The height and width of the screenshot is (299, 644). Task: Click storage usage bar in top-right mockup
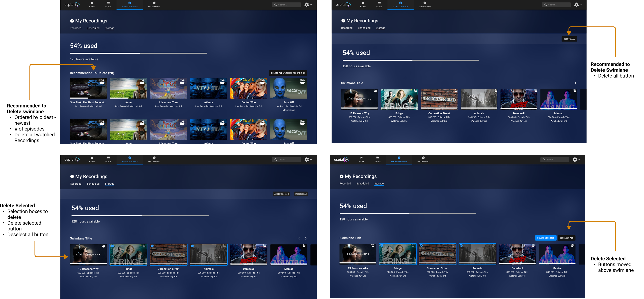pos(411,60)
